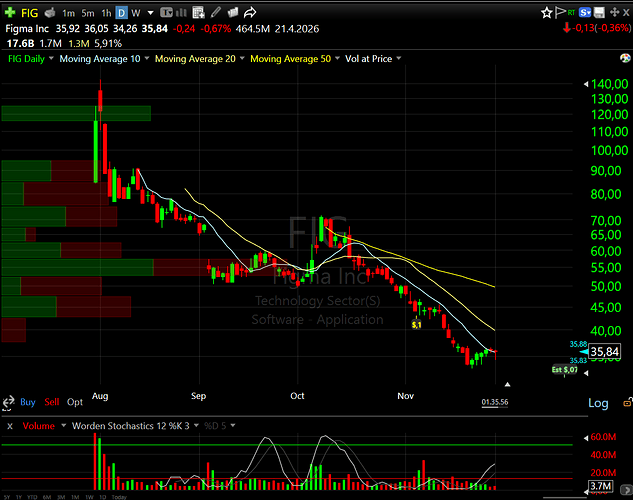Toggle the RT real-time indicator
Screen dimensions: 633x500
[x=571, y=13]
